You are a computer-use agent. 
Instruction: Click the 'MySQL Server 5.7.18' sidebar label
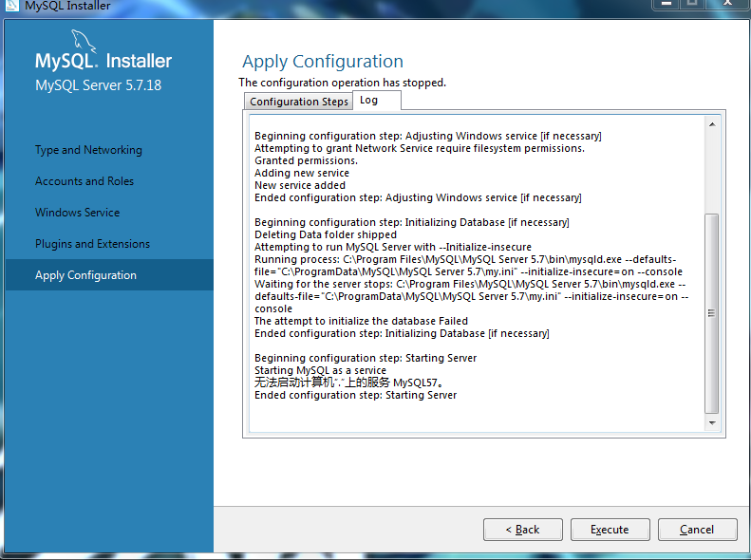point(98,85)
